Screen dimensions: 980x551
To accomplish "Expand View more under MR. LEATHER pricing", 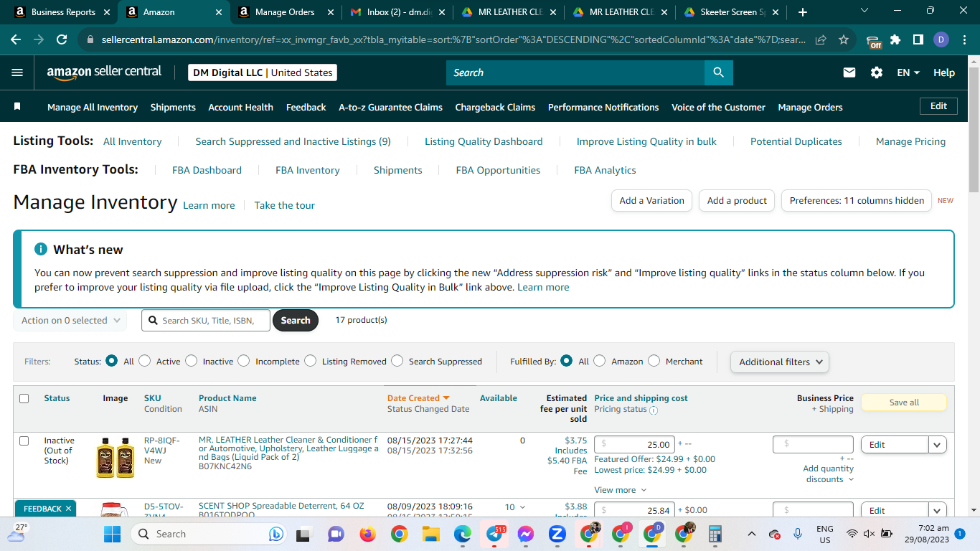I will pyautogui.click(x=621, y=490).
